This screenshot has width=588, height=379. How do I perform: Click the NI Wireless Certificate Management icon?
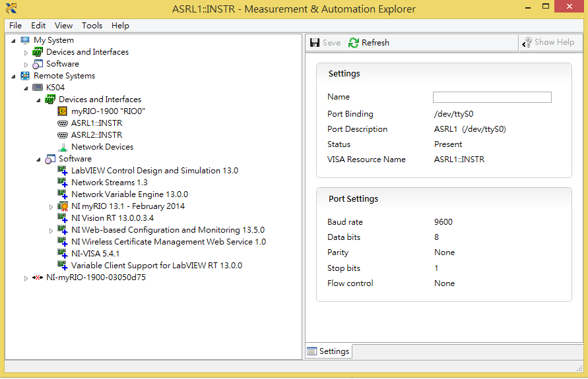coord(62,242)
